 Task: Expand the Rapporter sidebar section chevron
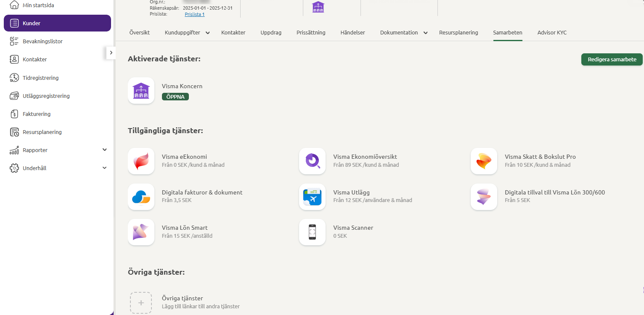105,150
